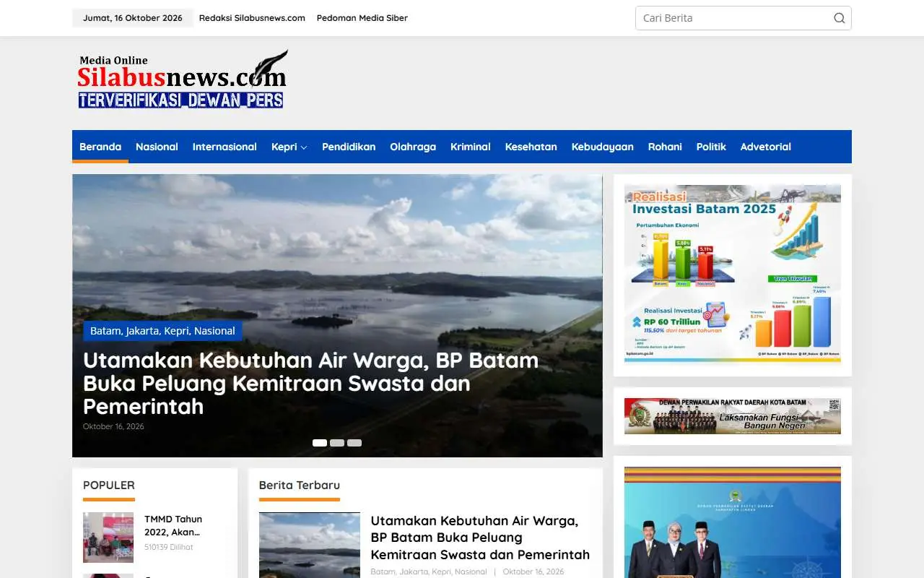924x578 pixels.
Task: Click the TMMD Tahun 2022 popular headline
Action: coord(173,525)
